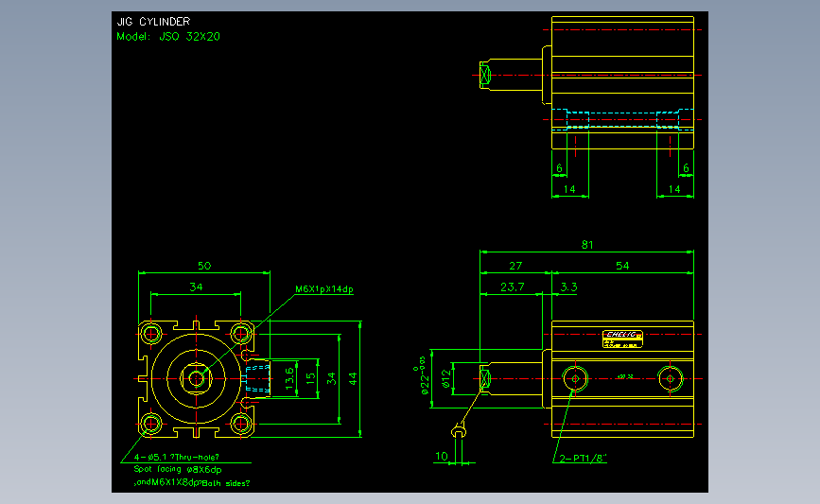820x504 pixels.
Task: Click the 'andM6X1X8dp Both sides' note
Action: tap(191, 482)
